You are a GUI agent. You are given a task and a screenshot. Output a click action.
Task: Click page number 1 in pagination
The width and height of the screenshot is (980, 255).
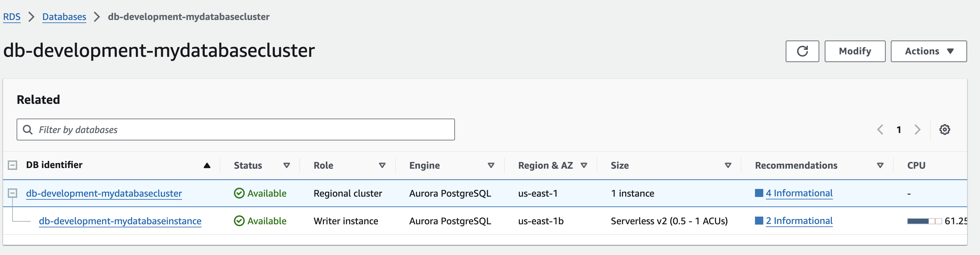point(899,130)
